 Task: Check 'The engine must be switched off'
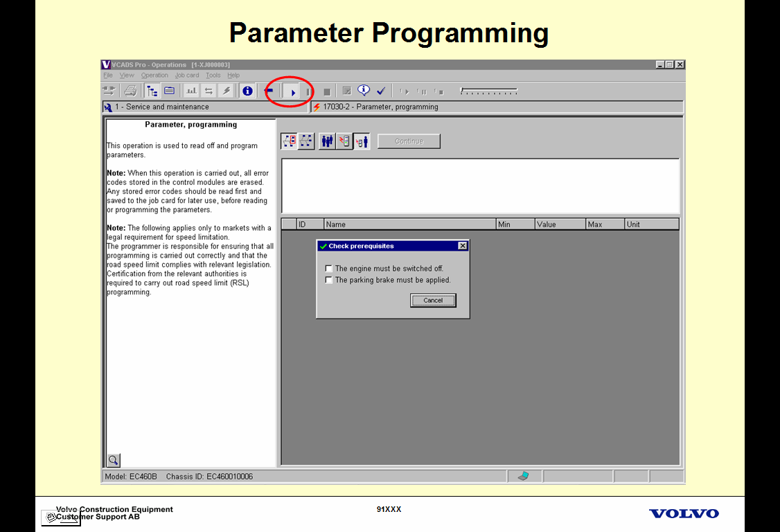(328, 269)
